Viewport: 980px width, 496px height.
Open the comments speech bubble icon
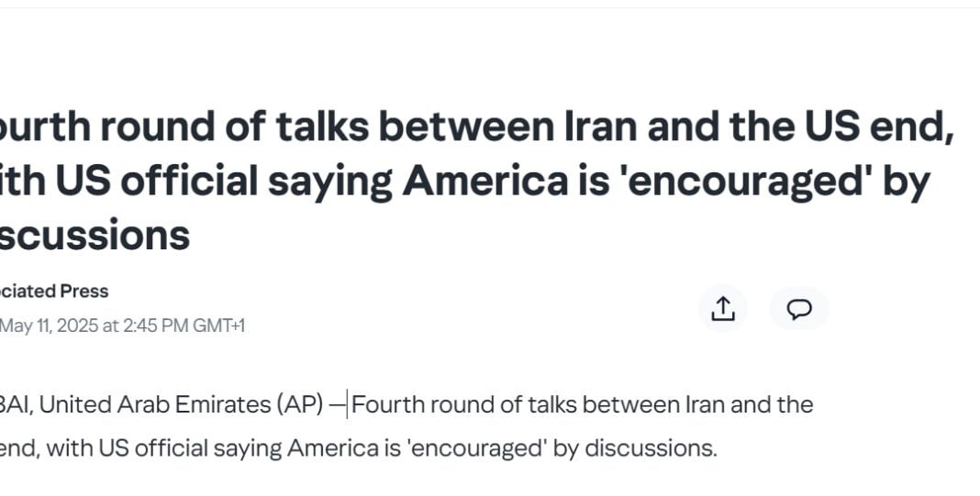click(x=798, y=309)
